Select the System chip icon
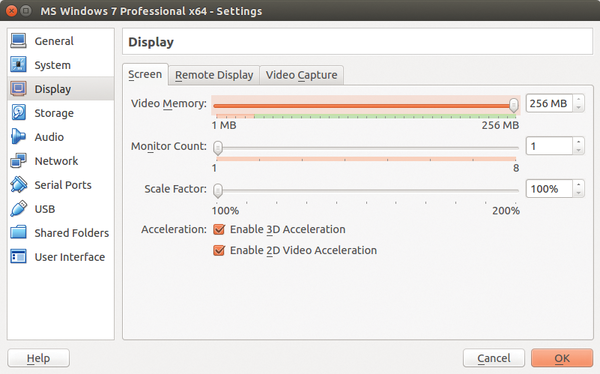Screen dimensions: 600x374 click(x=18, y=65)
